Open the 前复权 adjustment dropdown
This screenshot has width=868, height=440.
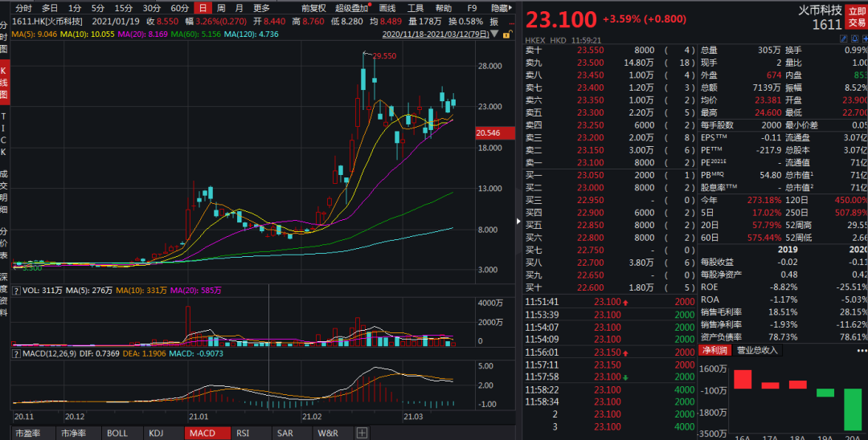313,7
